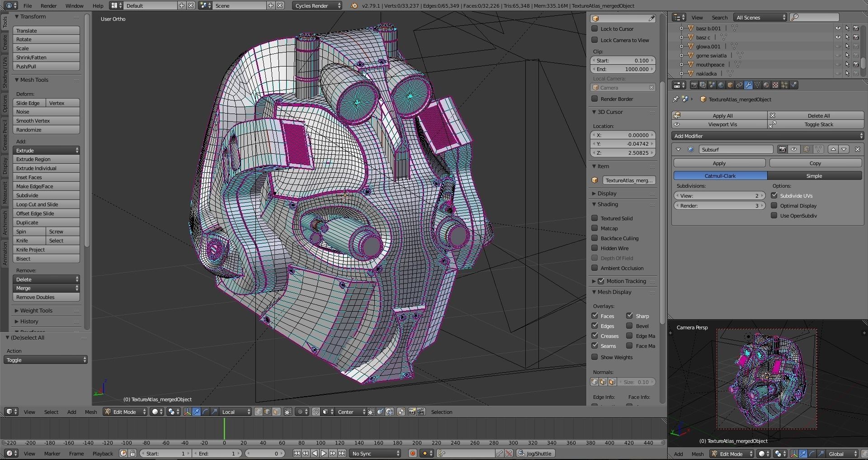Open the World properties tab icon
868x460 pixels.
(x=721, y=85)
